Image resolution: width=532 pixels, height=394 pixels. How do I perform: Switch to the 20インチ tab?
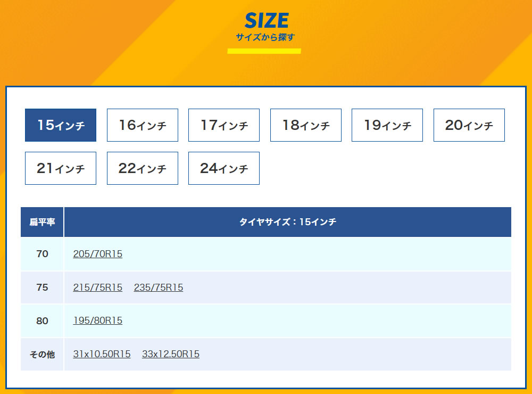tap(469, 125)
